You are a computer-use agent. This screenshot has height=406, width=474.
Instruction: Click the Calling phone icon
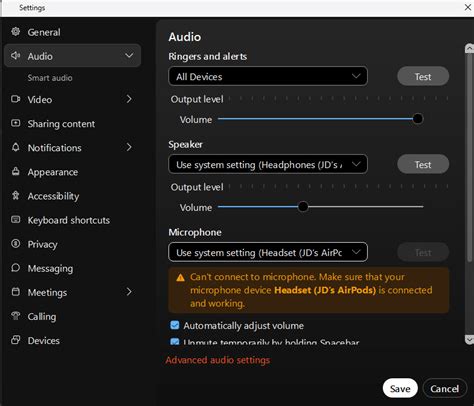(x=16, y=316)
